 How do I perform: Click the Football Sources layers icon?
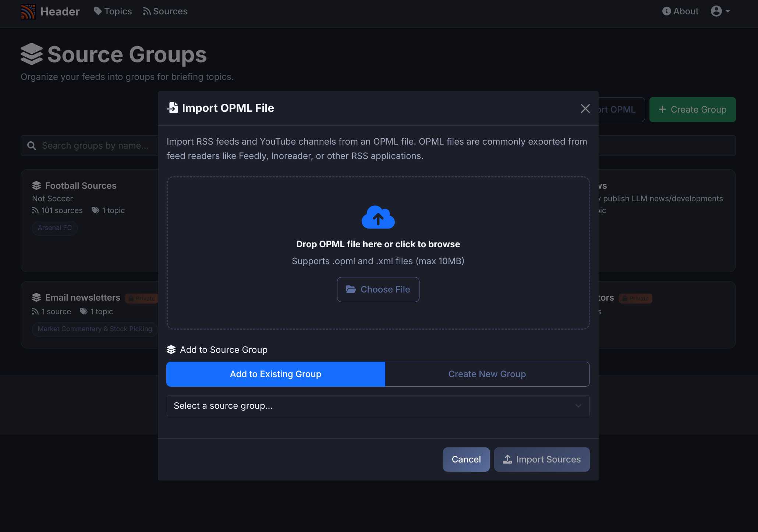click(x=36, y=186)
